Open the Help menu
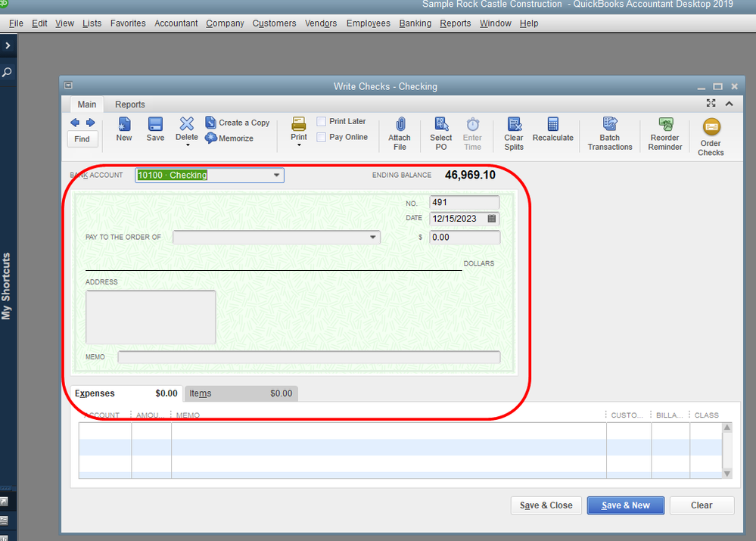 [x=529, y=23]
